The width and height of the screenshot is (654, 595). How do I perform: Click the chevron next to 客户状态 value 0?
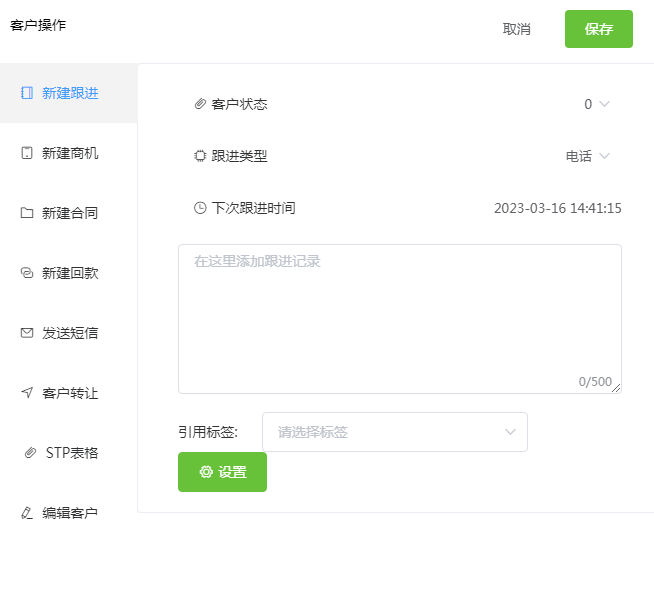point(604,104)
